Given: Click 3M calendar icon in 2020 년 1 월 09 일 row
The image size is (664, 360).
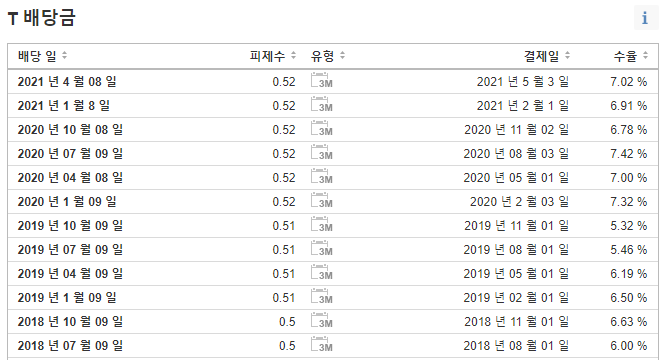Looking at the screenshot, I should click(321, 201).
